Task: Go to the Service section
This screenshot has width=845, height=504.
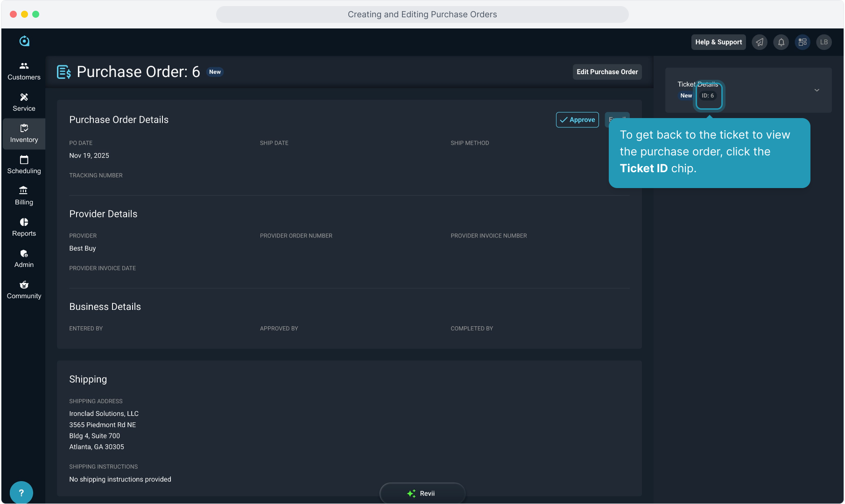Action: (24, 102)
